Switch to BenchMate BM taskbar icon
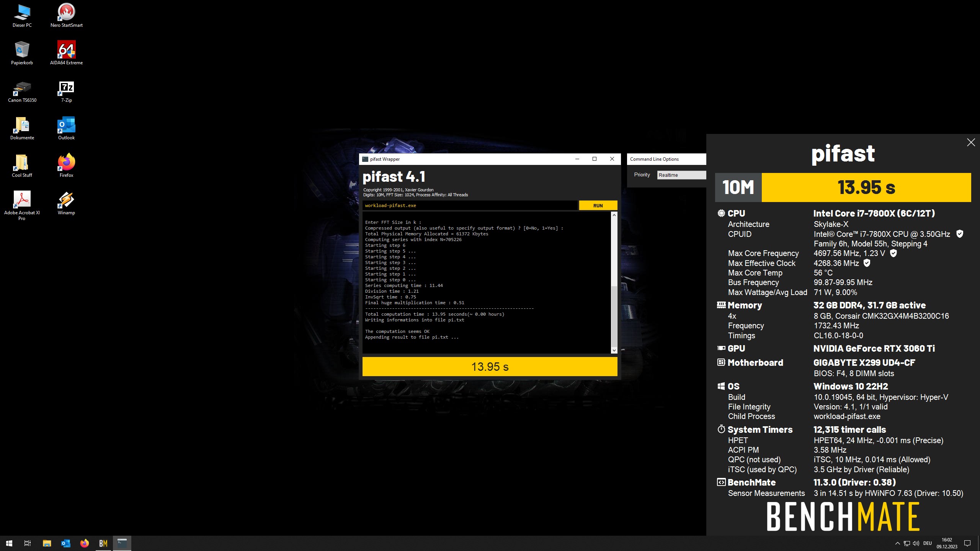 coord(103,543)
